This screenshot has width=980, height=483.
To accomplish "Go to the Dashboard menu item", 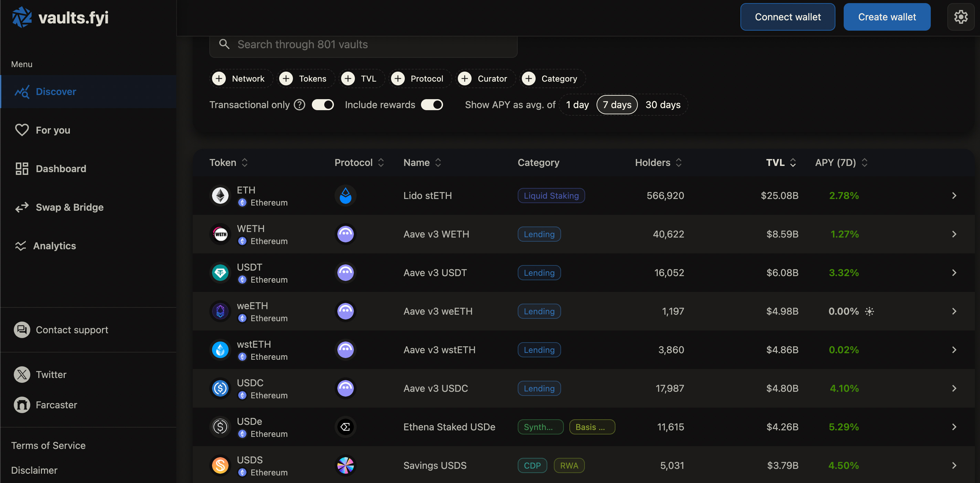I will point(61,169).
